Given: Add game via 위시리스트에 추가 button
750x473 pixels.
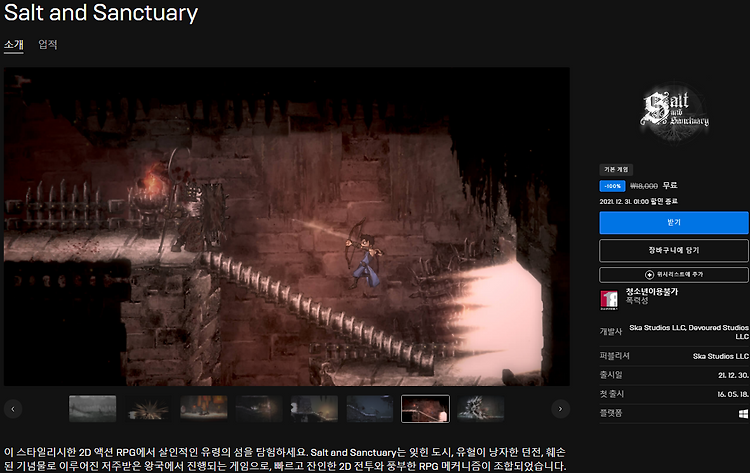Looking at the screenshot, I should pyautogui.click(x=673, y=275).
